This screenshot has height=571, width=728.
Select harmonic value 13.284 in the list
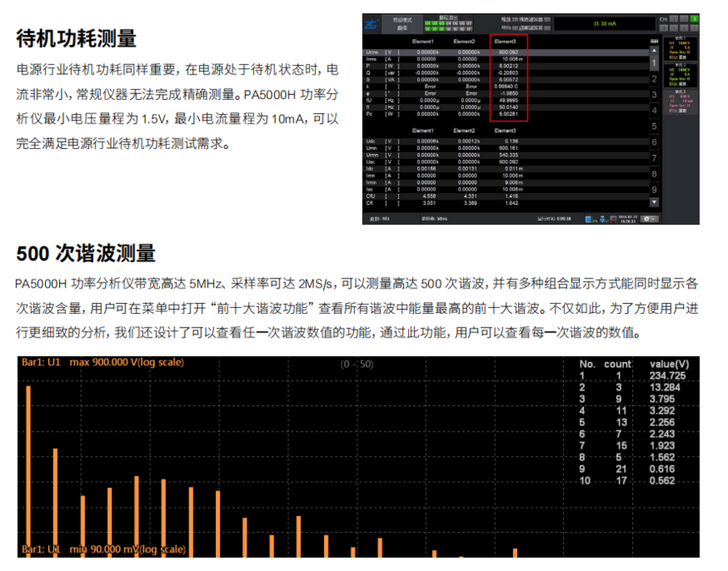[665, 387]
